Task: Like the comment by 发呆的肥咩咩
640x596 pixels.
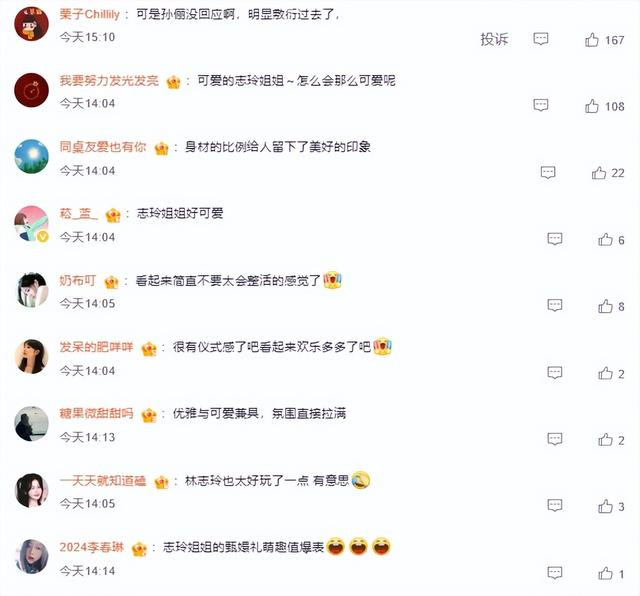Action: point(605,373)
